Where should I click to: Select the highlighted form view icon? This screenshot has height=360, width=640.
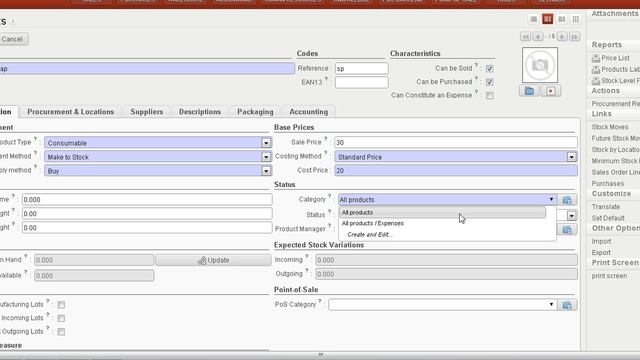point(547,19)
